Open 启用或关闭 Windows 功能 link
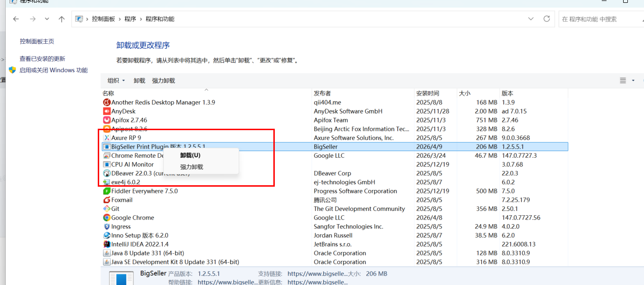 (54, 70)
